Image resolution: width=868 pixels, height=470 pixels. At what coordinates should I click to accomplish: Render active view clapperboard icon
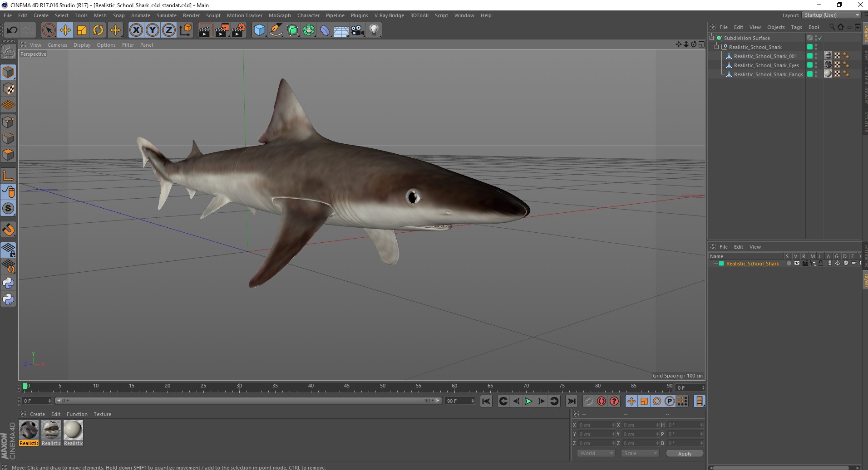click(205, 30)
